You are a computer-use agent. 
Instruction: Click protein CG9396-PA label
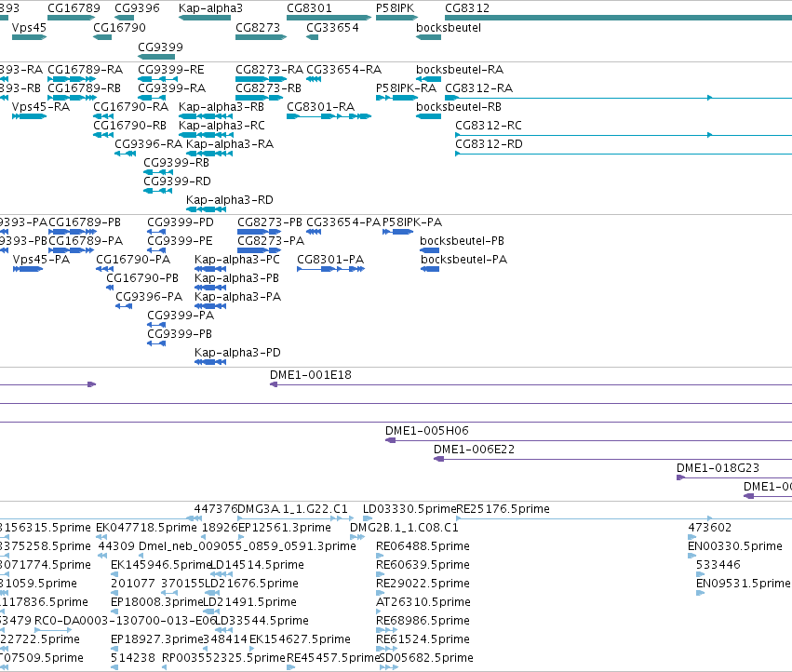(149, 297)
